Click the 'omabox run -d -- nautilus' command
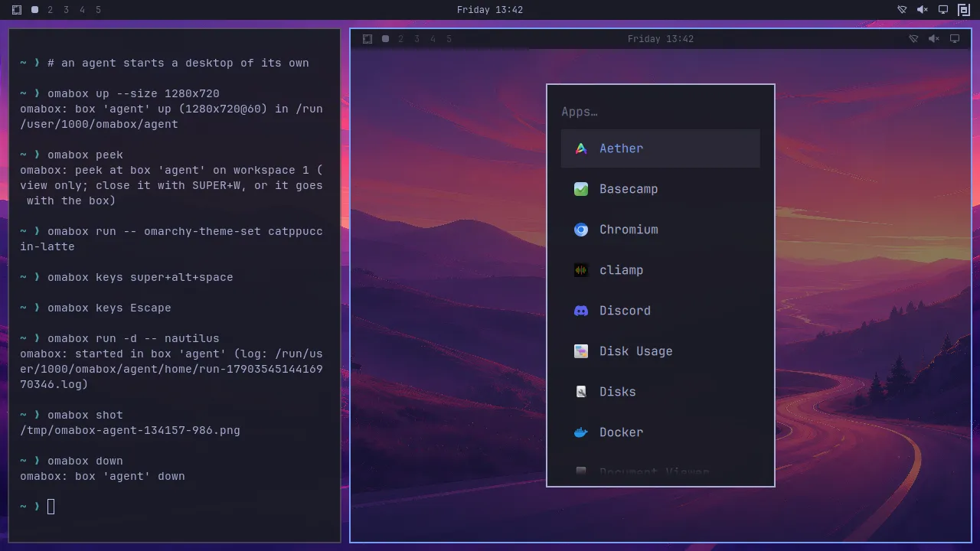 133,338
